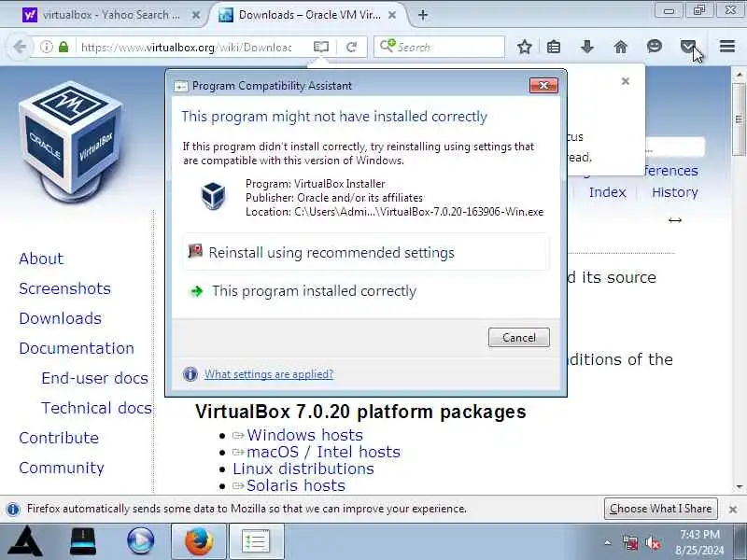
Task: Go to Firefox home icon
Action: pyautogui.click(x=620, y=47)
